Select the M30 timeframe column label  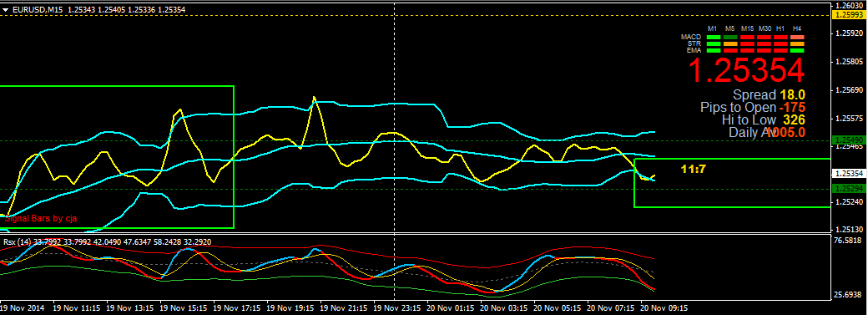(765, 28)
